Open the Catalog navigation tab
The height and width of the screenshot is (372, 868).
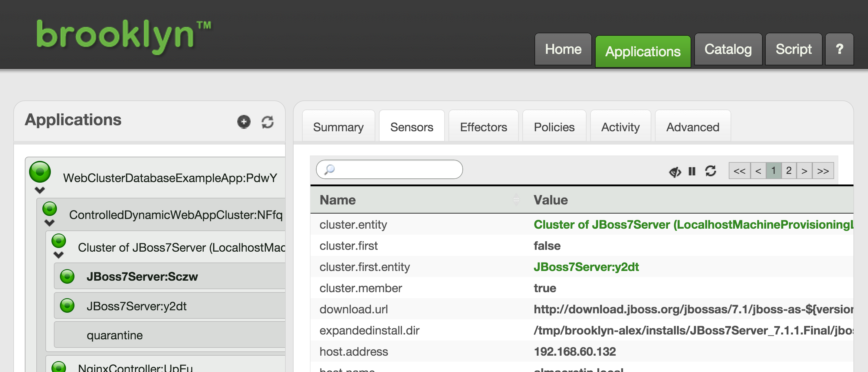pyautogui.click(x=728, y=50)
